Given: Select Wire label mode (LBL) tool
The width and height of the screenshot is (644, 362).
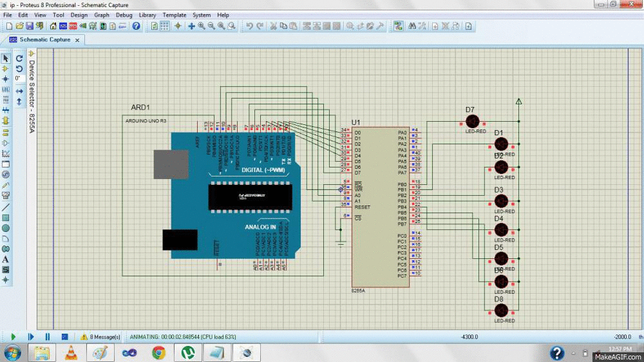Looking at the screenshot, I should 6,89.
